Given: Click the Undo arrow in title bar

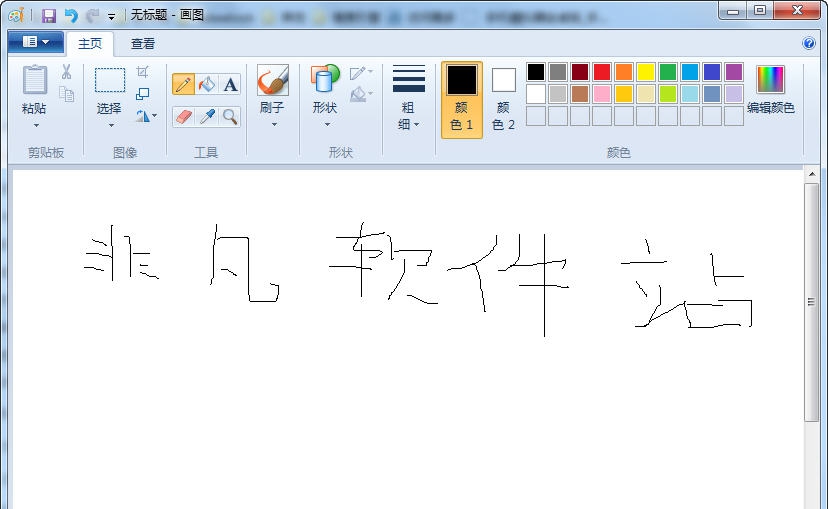Looking at the screenshot, I should pos(71,15).
